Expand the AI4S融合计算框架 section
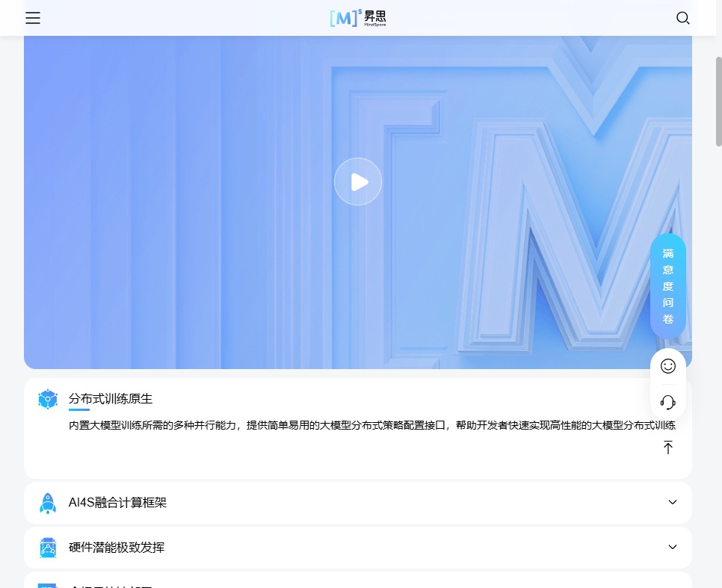This screenshot has width=722, height=588. 358,503
